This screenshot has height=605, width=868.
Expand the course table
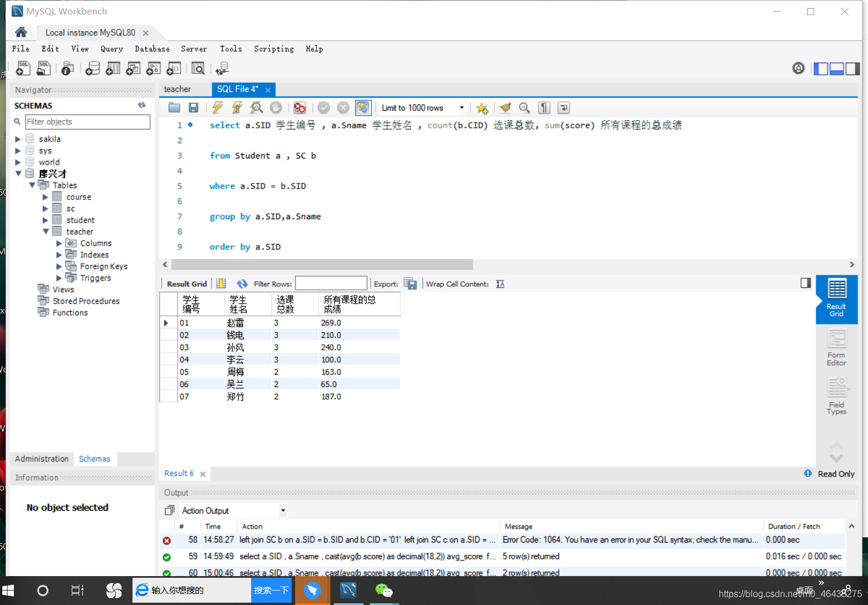(x=46, y=197)
